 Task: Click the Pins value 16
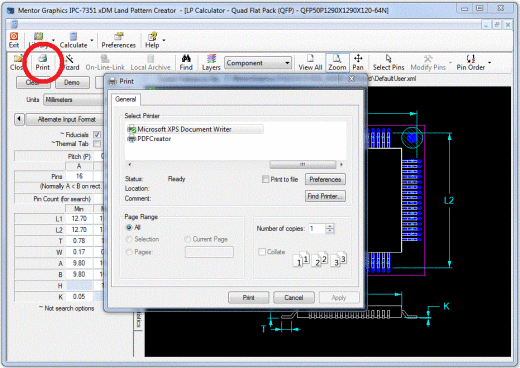pos(79,176)
